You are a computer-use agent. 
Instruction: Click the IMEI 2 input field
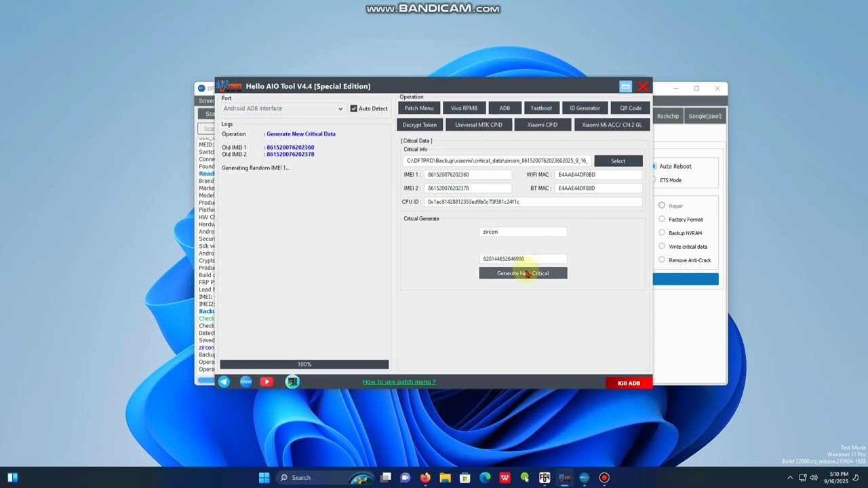click(468, 188)
